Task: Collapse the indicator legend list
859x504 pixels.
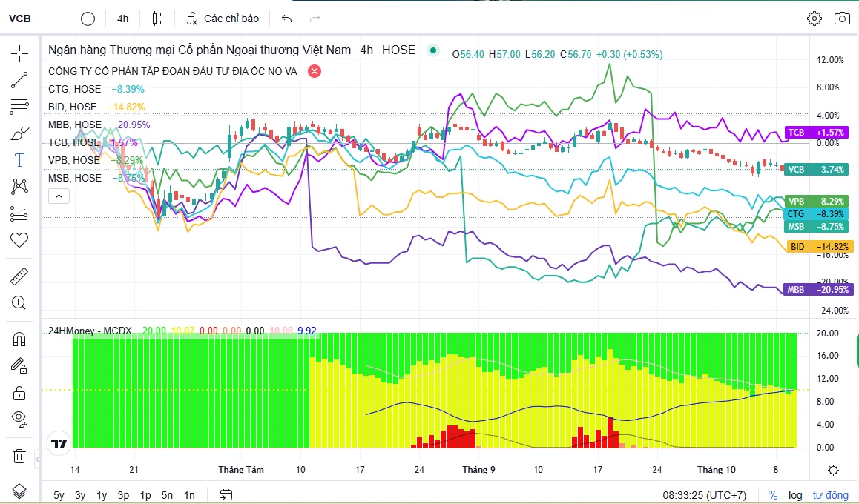Action: click(x=59, y=196)
